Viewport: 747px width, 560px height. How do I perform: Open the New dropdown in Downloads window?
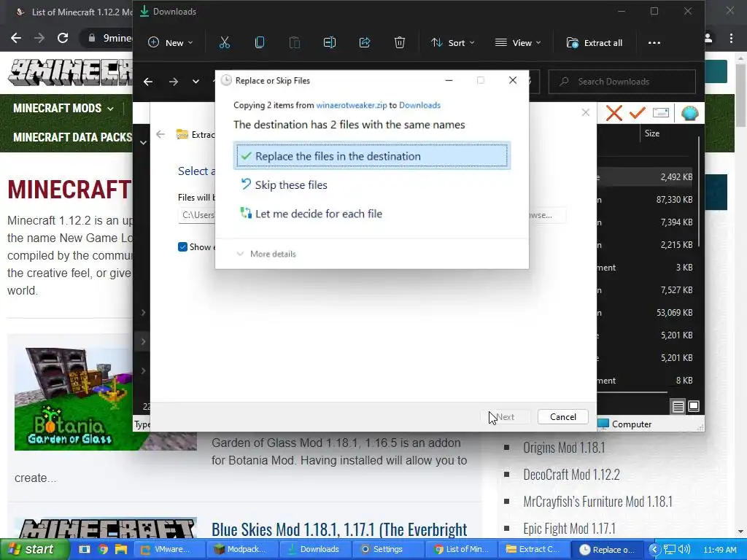point(171,43)
